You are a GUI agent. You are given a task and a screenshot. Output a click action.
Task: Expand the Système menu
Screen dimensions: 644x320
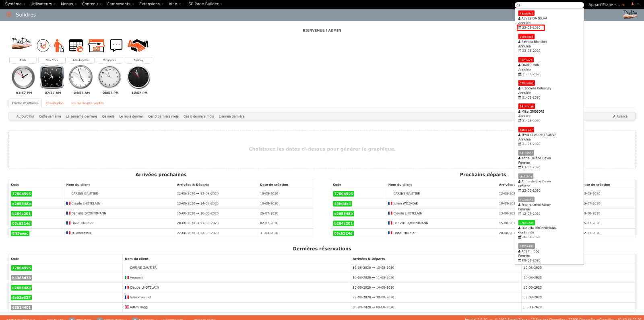15,4
